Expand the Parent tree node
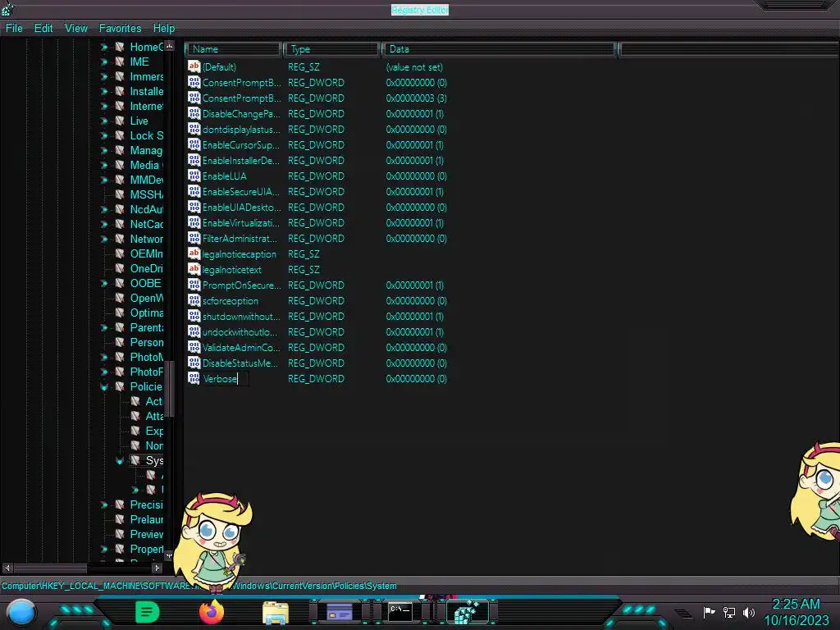Screen dimensions: 840x630 (104, 327)
